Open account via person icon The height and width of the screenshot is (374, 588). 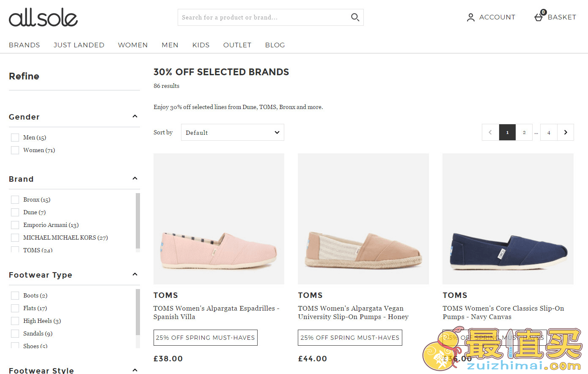point(470,17)
